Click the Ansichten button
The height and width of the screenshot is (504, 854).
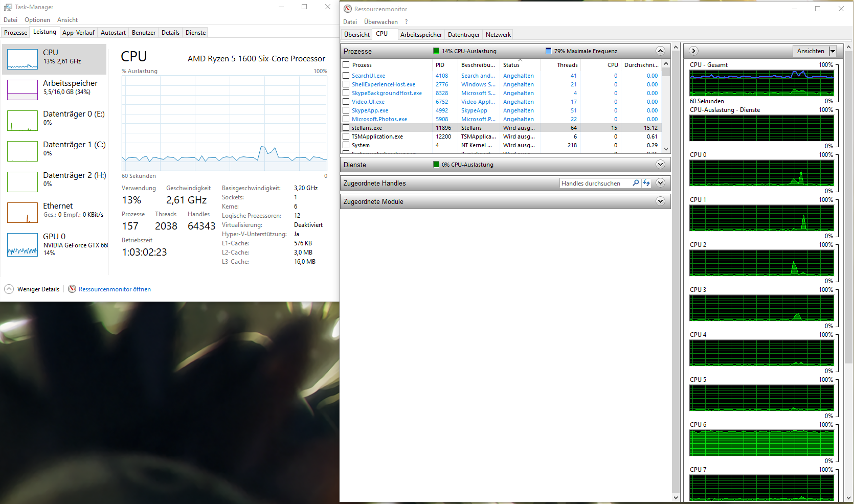click(811, 51)
